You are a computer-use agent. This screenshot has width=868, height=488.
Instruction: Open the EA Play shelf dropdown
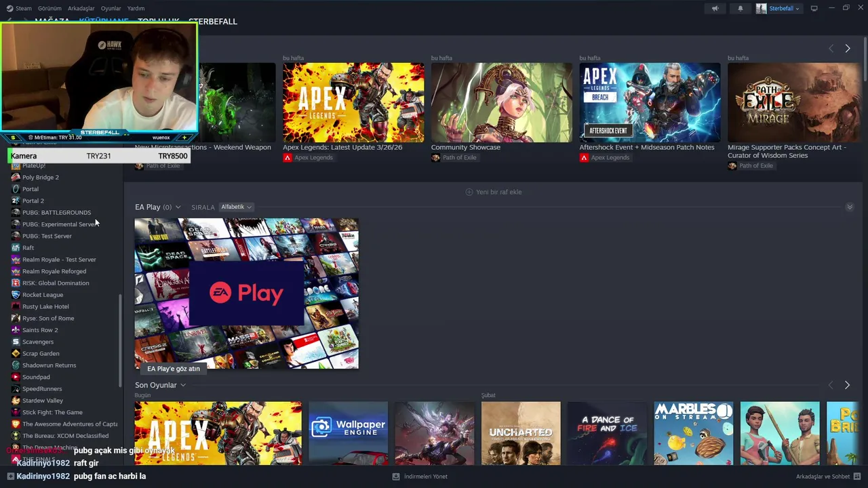tap(178, 207)
